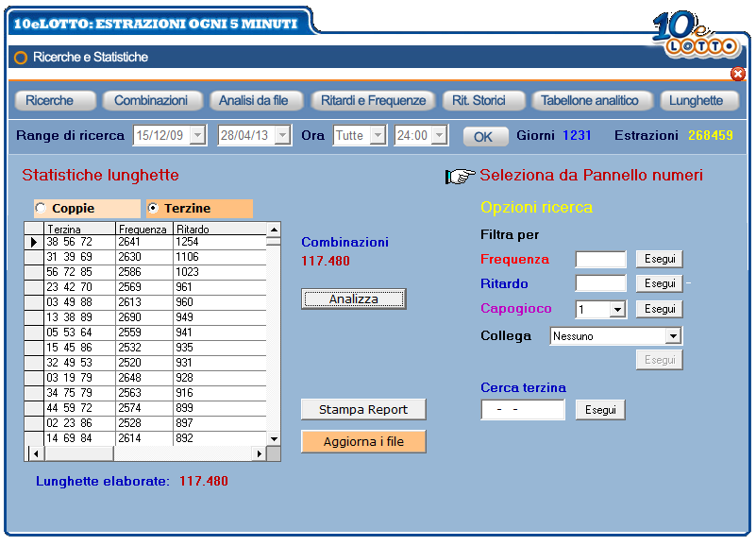Expand the Collega Nessuno dropdown

pos(673,335)
